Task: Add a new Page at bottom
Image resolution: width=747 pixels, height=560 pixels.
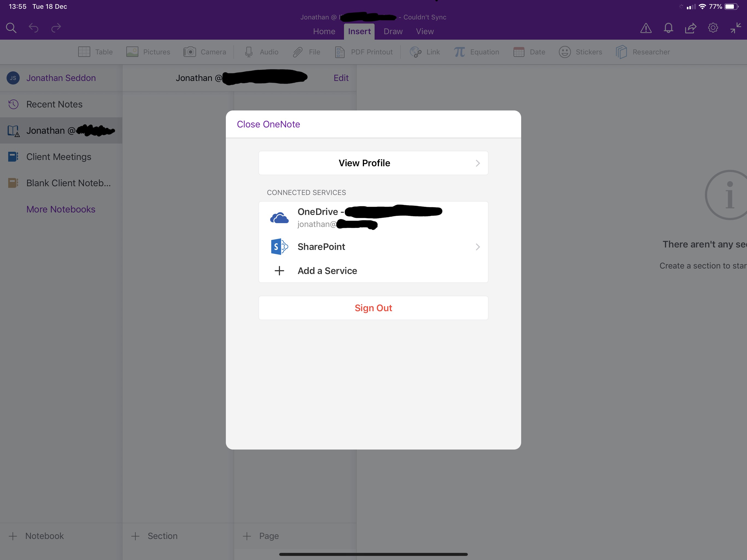Action: pos(261,536)
